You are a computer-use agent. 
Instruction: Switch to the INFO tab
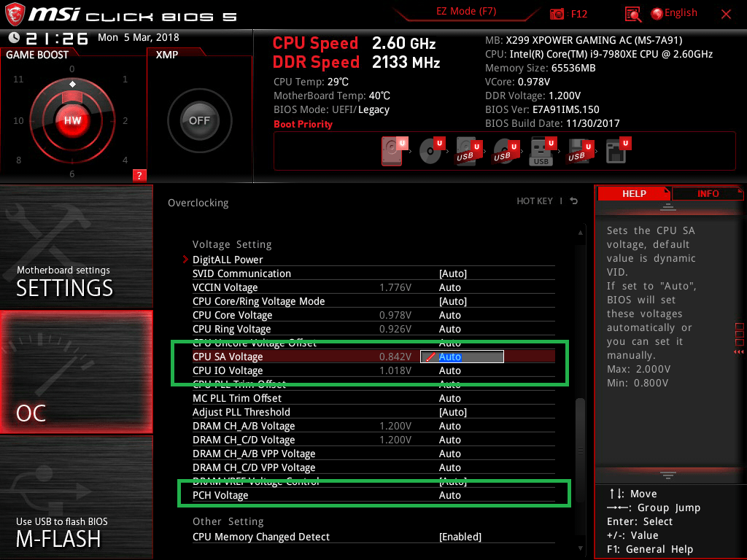708,194
